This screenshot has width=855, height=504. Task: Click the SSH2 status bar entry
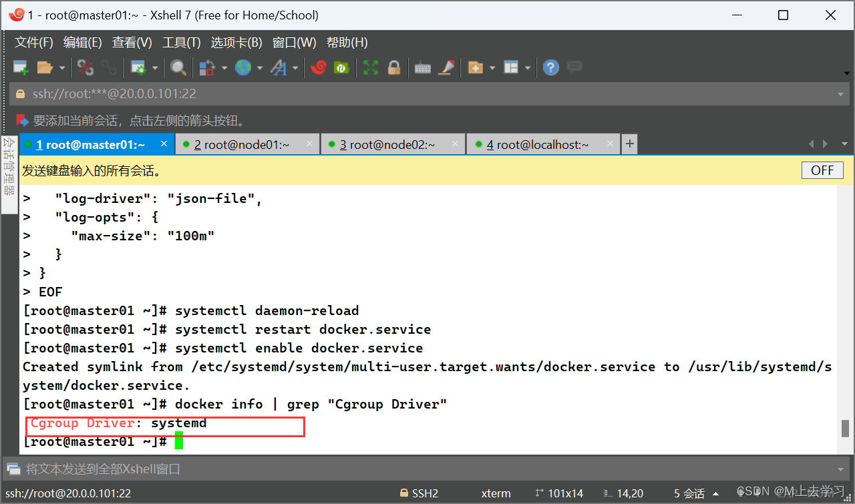[419, 493]
